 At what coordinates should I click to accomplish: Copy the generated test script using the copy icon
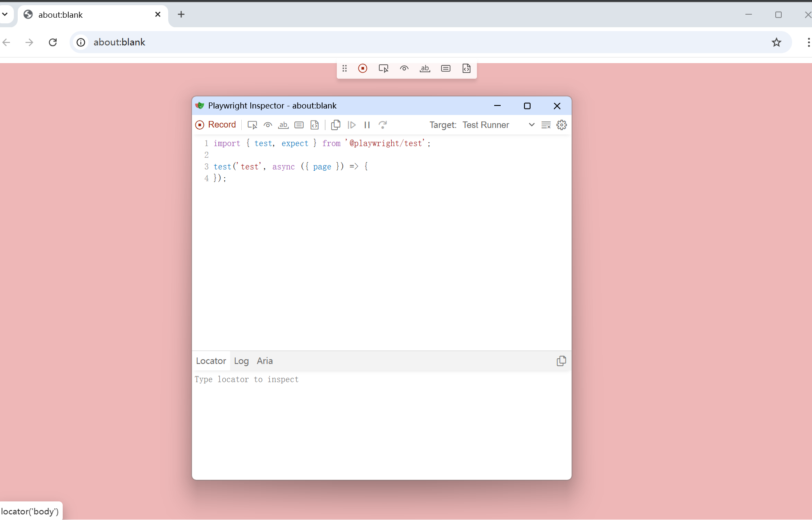click(x=336, y=125)
